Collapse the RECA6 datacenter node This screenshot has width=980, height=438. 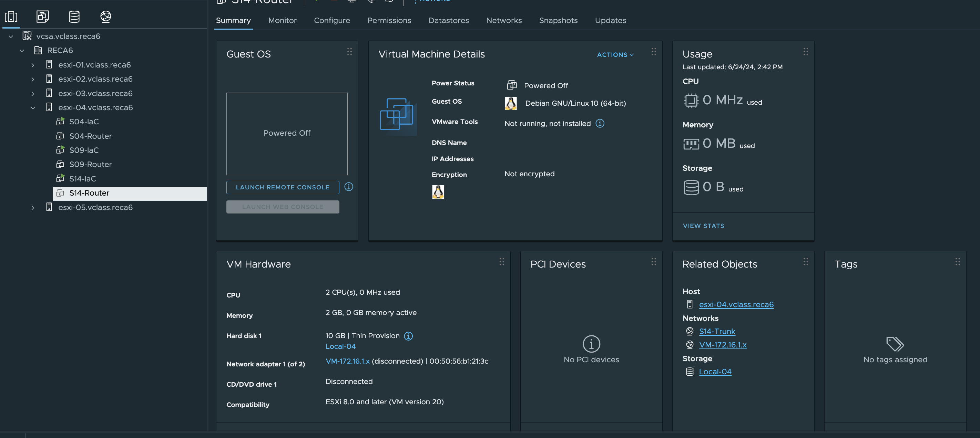(x=22, y=51)
